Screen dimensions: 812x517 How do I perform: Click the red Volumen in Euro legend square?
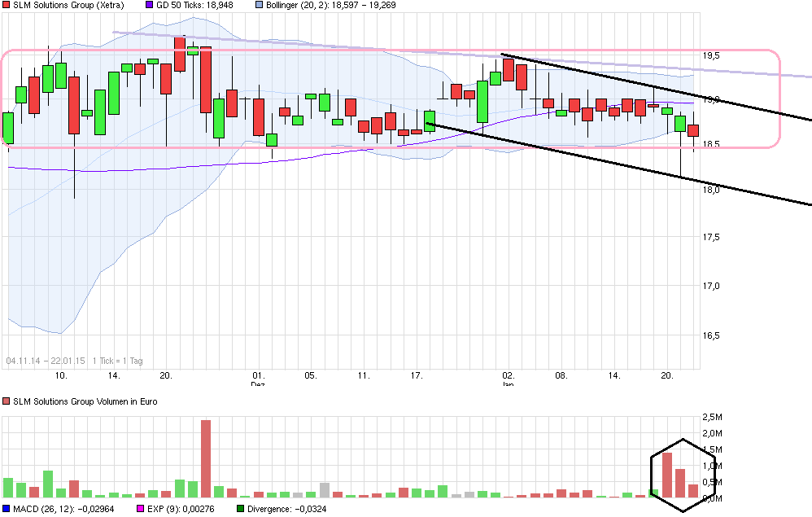coord(7,401)
